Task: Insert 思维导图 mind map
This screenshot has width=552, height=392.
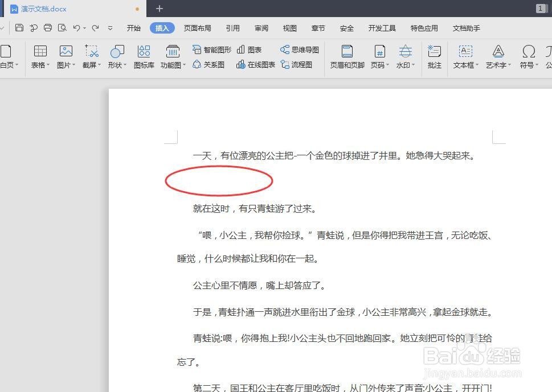Action: (300, 50)
